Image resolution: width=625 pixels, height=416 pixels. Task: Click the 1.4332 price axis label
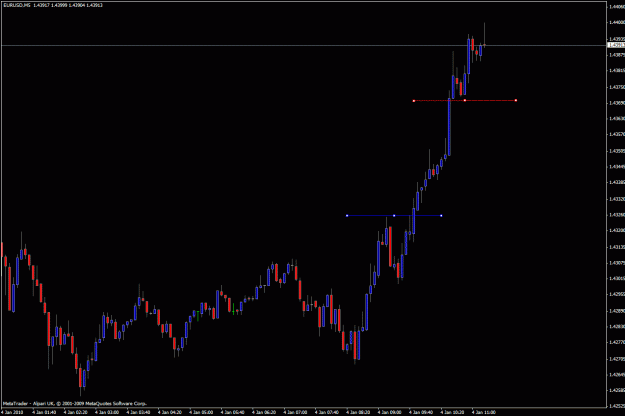[617, 199]
